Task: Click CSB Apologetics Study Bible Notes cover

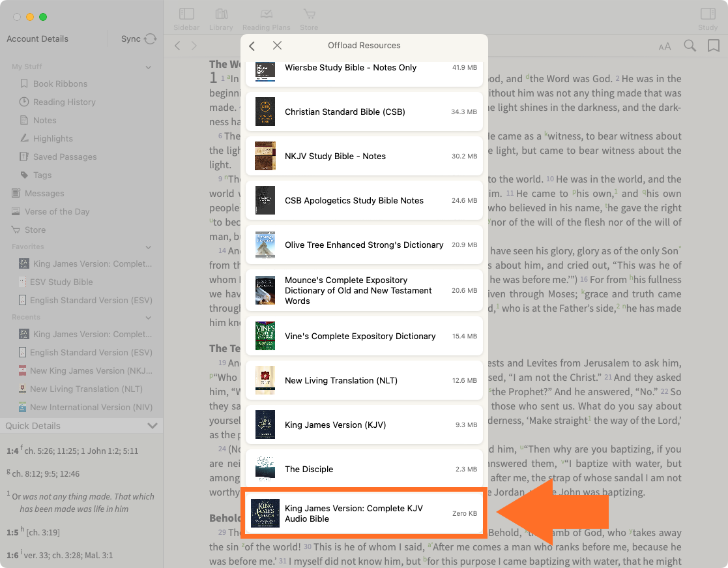Action: [x=265, y=200]
